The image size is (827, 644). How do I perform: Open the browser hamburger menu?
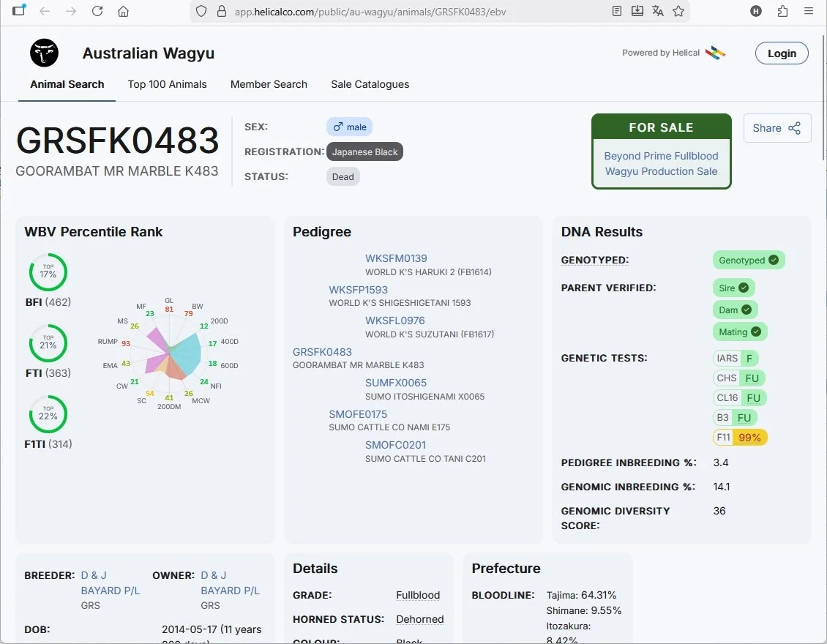[x=809, y=11]
